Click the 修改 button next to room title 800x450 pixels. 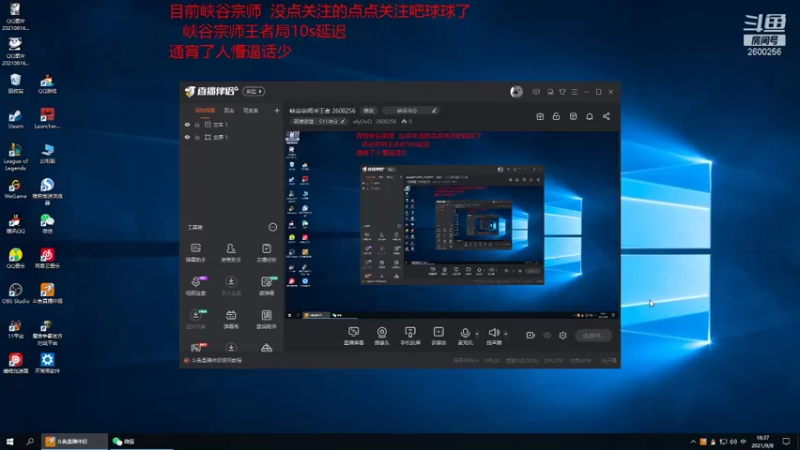click(369, 110)
